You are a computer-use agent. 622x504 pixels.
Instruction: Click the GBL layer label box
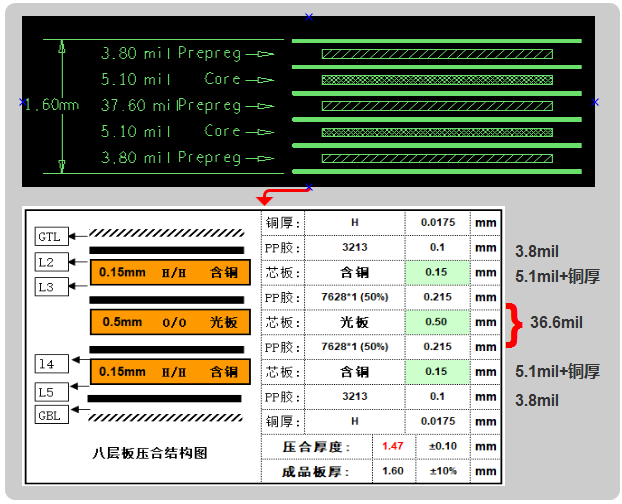point(50,415)
